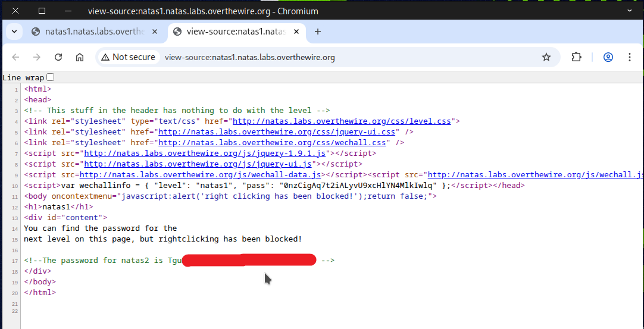Bookmark this page with the star icon
This screenshot has width=644, height=329.
[546, 57]
